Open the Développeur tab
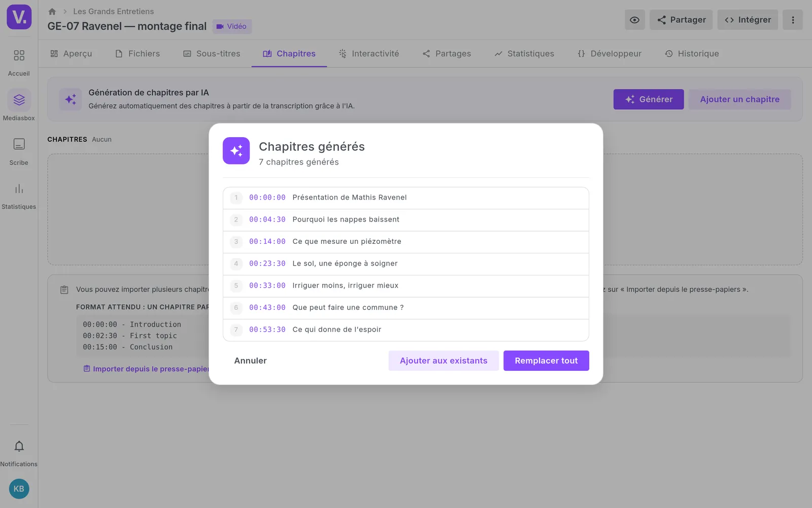The height and width of the screenshot is (508, 812). (x=610, y=53)
